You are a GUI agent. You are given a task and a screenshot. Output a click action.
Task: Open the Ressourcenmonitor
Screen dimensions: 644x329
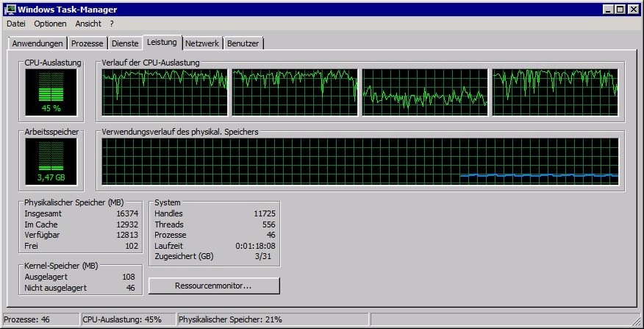(214, 286)
